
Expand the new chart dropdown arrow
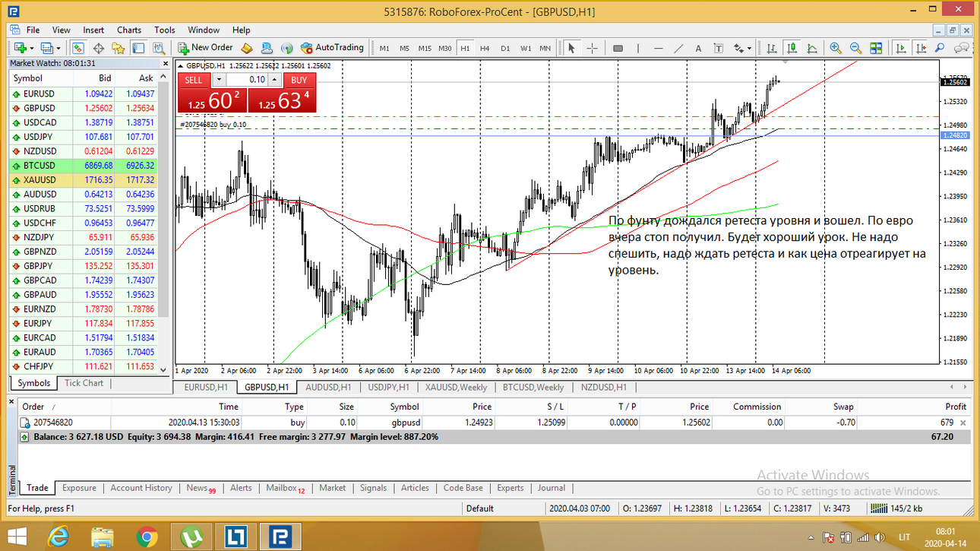(33, 48)
